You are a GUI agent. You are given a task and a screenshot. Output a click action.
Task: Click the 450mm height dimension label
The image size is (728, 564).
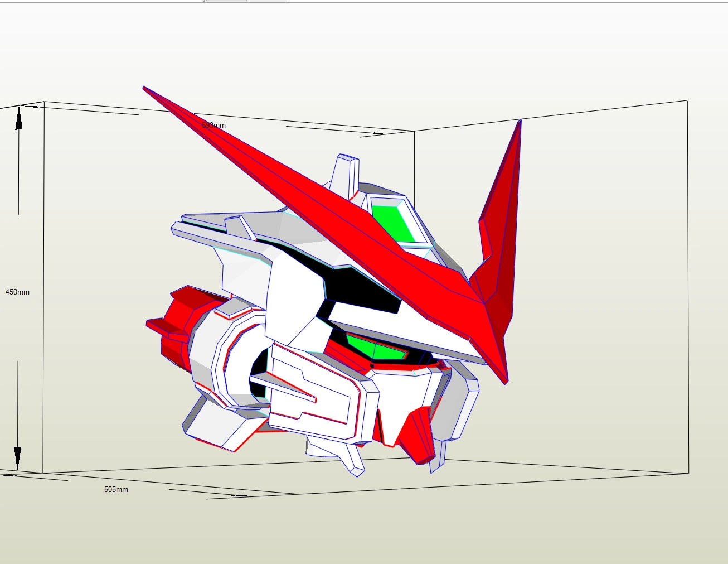point(17,292)
